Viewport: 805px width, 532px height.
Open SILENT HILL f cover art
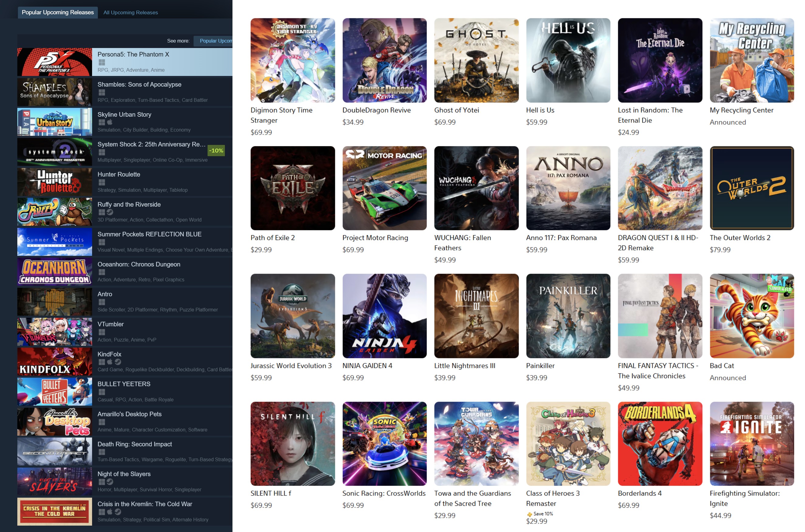click(293, 444)
